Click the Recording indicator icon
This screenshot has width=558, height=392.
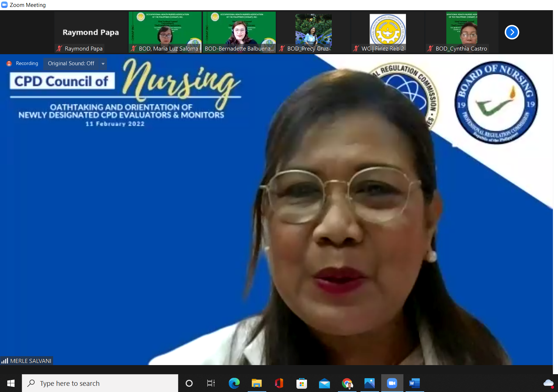coord(9,64)
